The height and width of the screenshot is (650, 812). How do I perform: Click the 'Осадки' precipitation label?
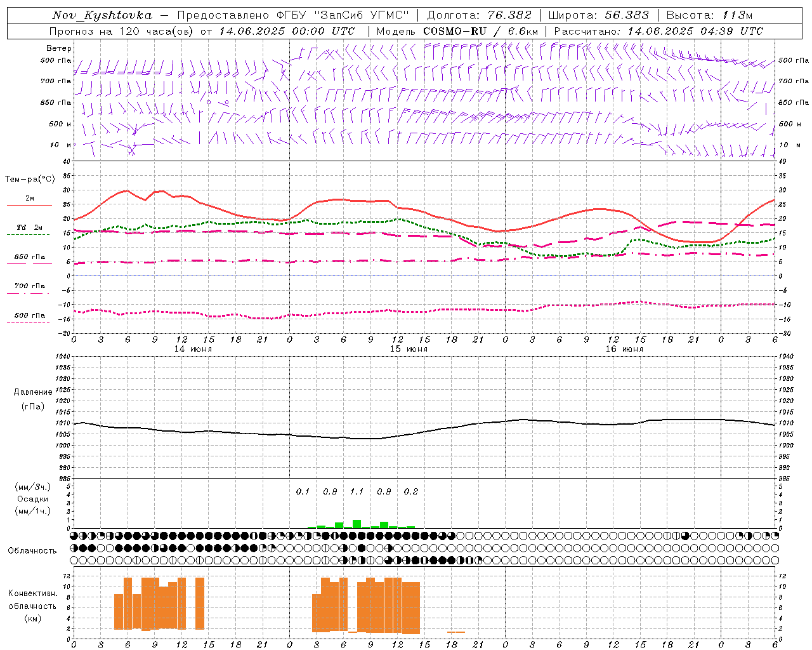tap(33, 499)
